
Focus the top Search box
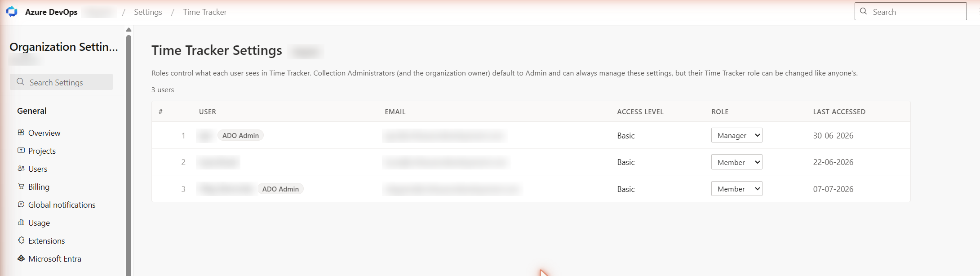pos(910,12)
